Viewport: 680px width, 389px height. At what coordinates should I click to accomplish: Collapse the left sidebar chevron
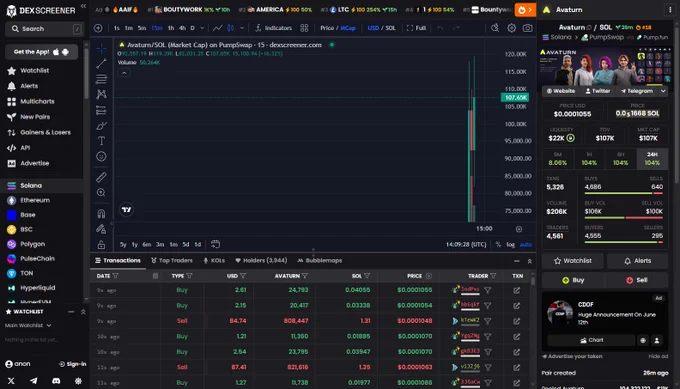83,7
